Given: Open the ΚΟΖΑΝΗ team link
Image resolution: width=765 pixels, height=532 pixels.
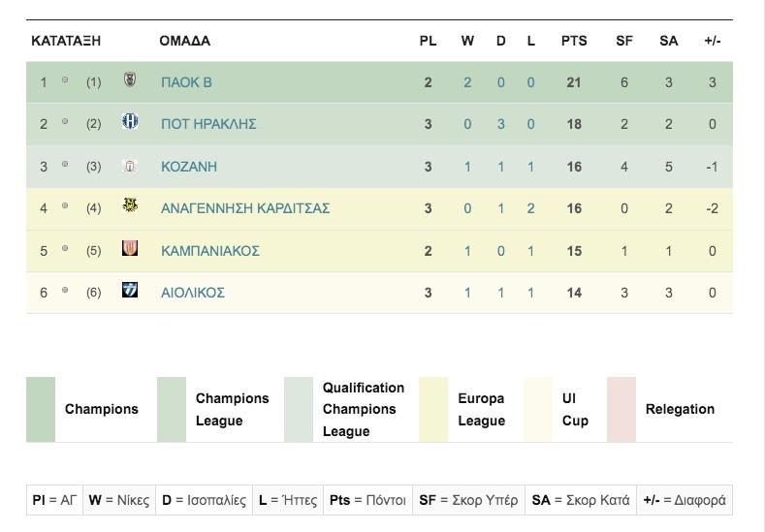Looking at the screenshot, I should tap(189, 167).
